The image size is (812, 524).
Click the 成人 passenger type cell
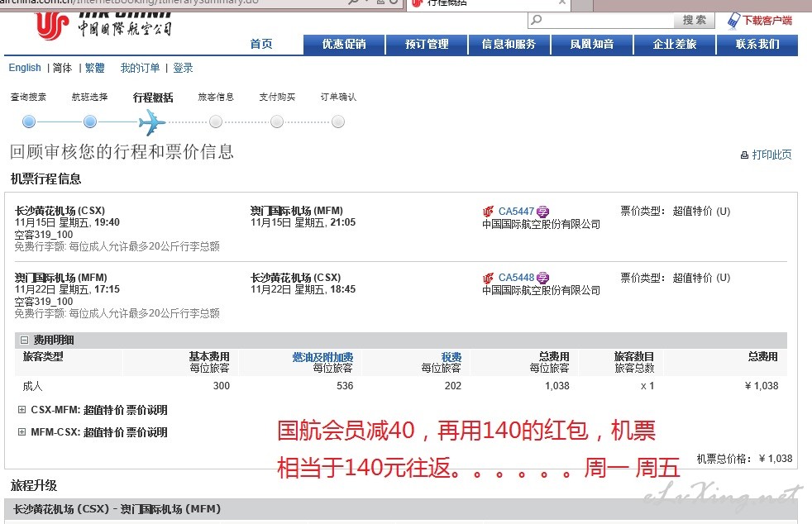32,386
